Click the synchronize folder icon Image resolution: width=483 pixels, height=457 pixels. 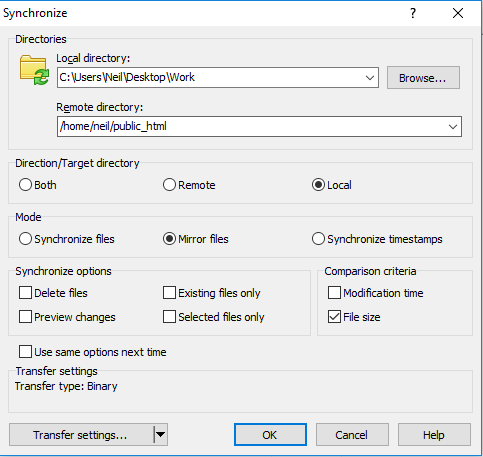pos(34,70)
